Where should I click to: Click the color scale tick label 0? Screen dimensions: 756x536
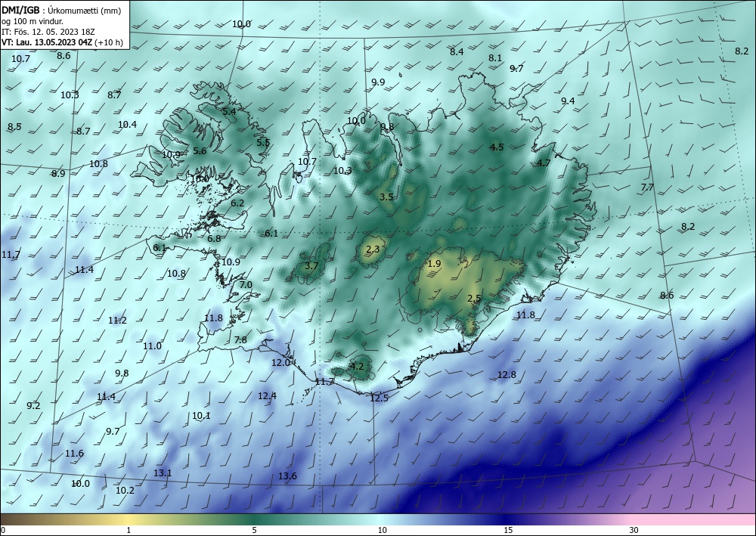click(3, 530)
